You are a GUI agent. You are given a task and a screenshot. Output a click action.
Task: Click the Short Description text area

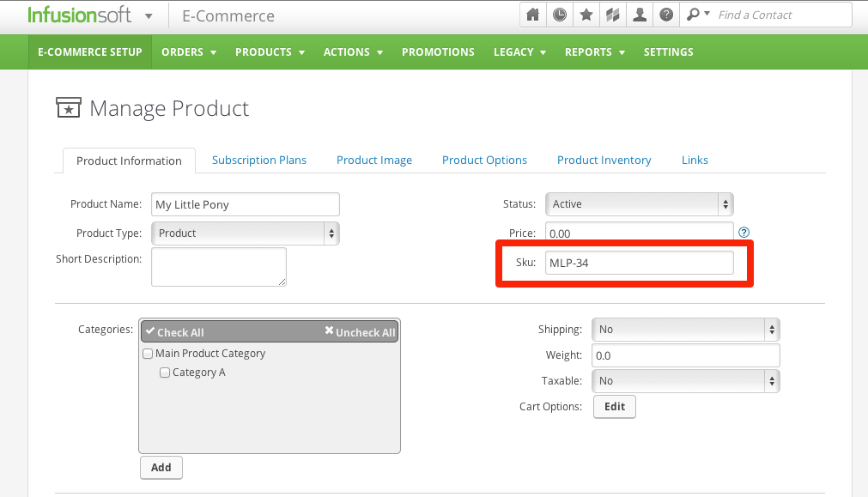pyautogui.click(x=219, y=267)
